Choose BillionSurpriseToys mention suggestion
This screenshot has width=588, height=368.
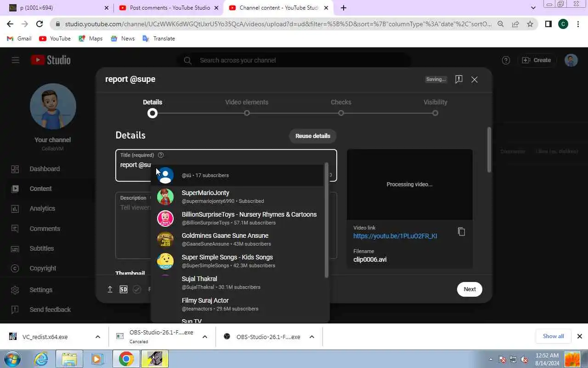tap(237, 218)
